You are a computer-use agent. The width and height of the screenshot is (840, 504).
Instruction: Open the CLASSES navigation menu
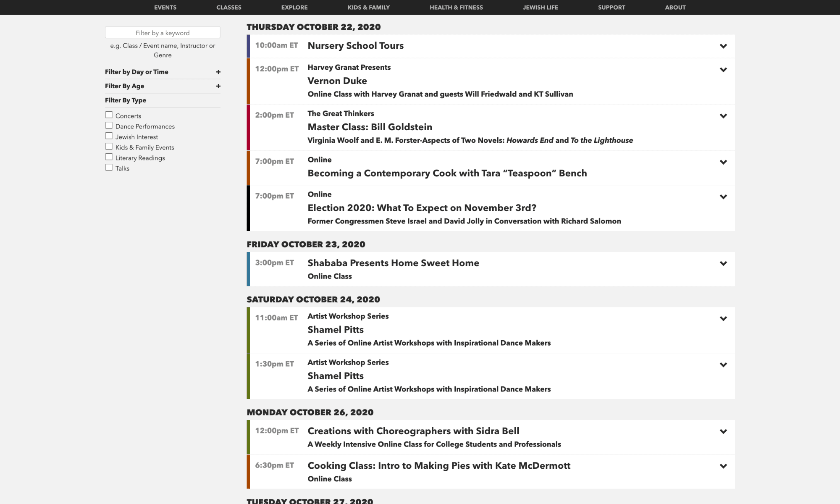pos(228,7)
